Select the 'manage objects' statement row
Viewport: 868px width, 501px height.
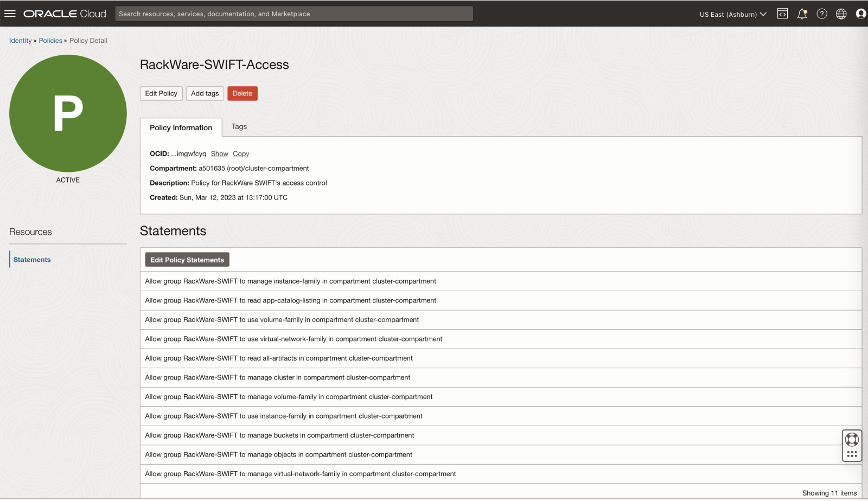(x=501, y=454)
